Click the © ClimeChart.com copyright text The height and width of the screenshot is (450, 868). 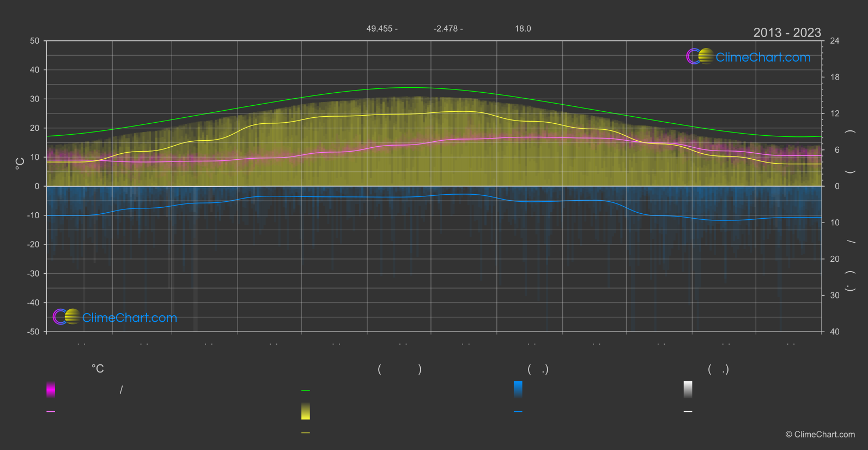820,435
